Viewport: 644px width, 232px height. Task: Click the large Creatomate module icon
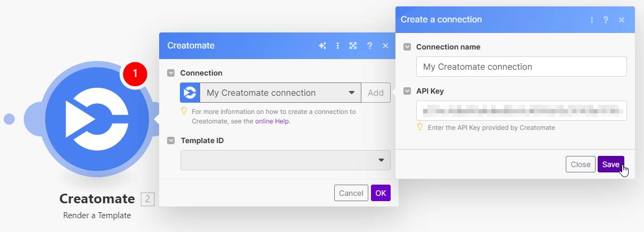click(97, 119)
